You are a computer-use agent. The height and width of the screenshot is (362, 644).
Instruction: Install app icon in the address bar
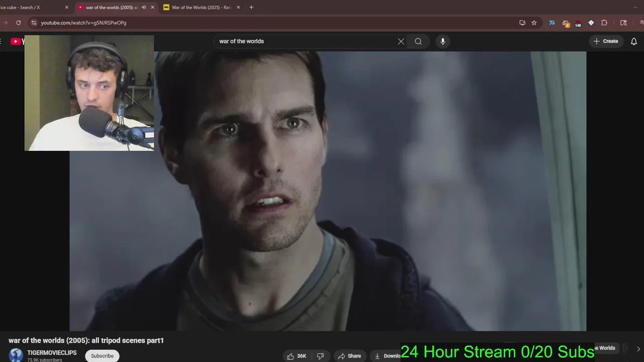pyautogui.click(x=522, y=23)
